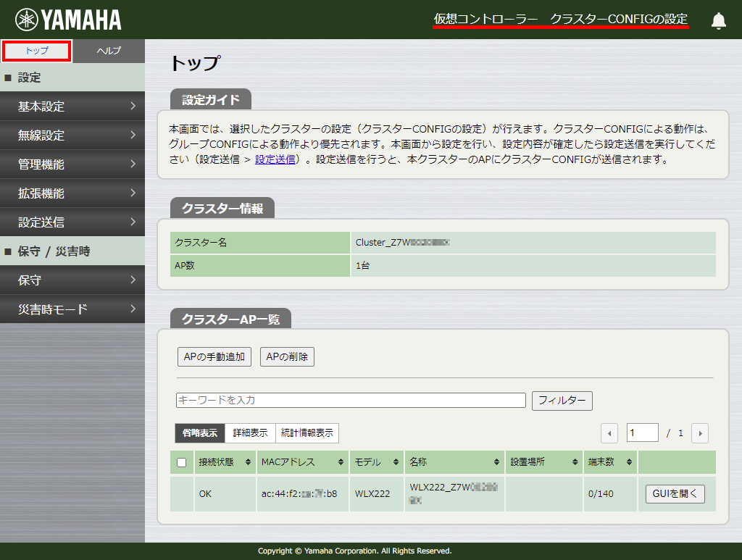Go to the next page arrow
The height and width of the screenshot is (560, 742).
coord(699,433)
